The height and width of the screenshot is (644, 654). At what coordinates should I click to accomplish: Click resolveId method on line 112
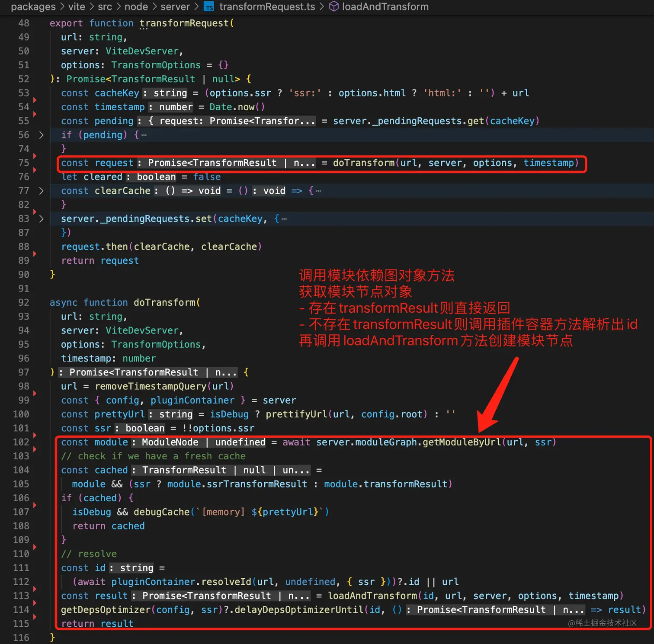click(x=226, y=582)
